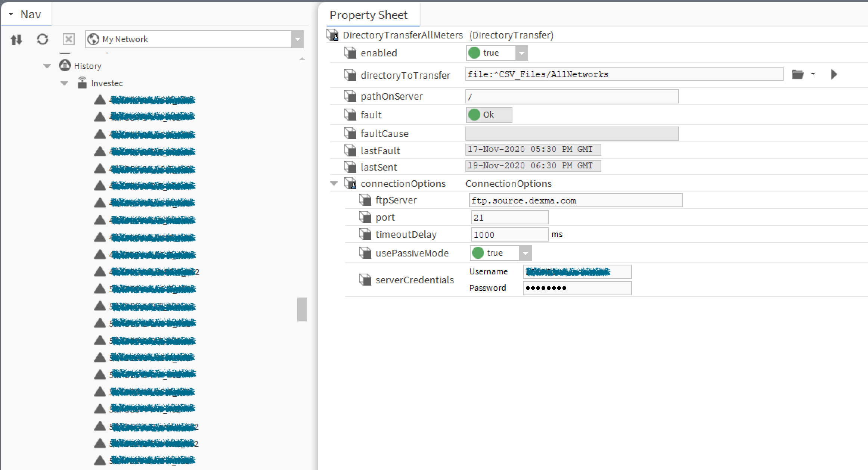The width and height of the screenshot is (868, 470).
Task: Open the My Network dropdown
Action: pos(298,39)
